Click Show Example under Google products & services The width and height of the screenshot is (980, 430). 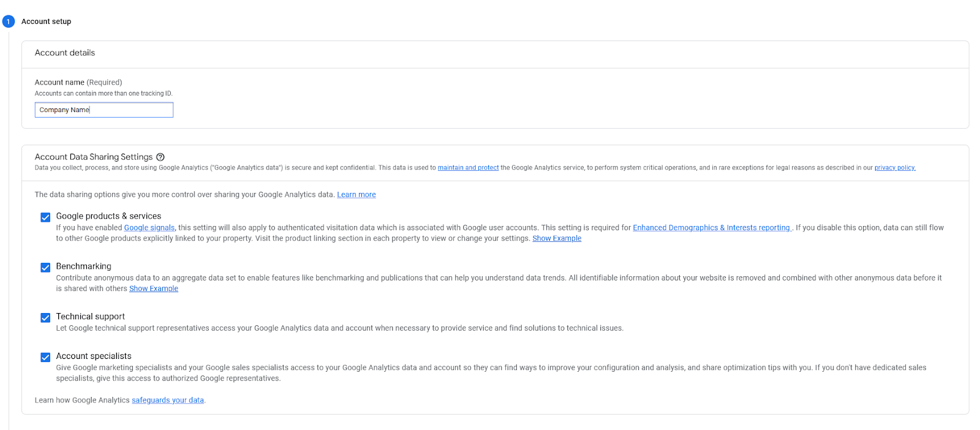[557, 239]
